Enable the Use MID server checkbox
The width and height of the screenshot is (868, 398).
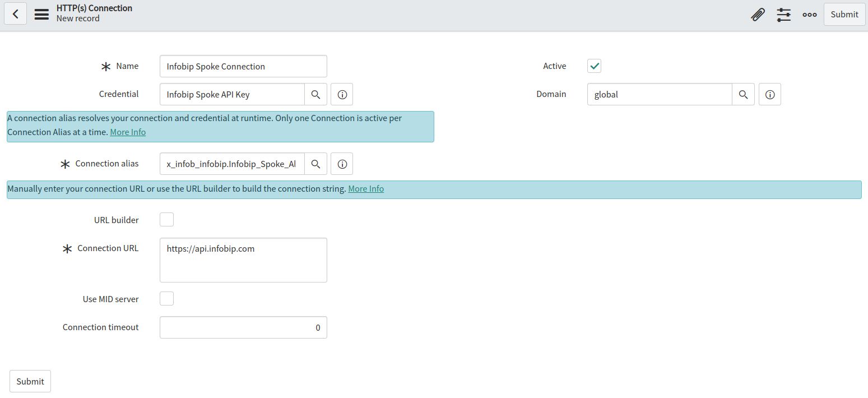coord(166,299)
